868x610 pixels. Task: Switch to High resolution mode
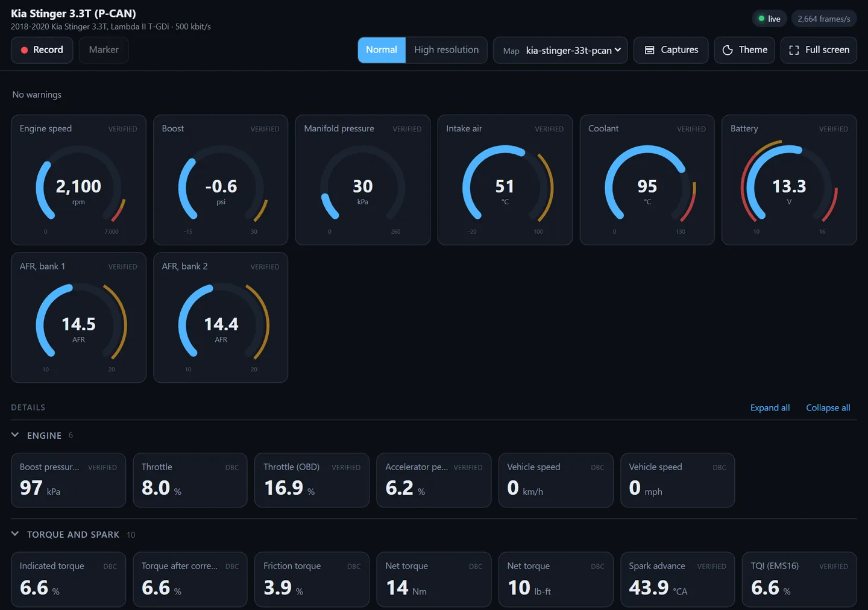pos(446,50)
